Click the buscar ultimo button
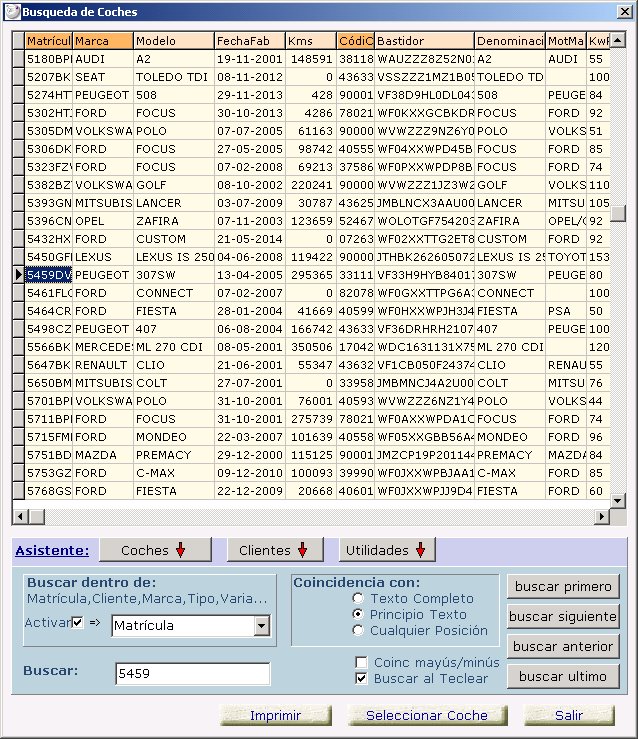This screenshot has height=739, width=638. click(x=563, y=676)
